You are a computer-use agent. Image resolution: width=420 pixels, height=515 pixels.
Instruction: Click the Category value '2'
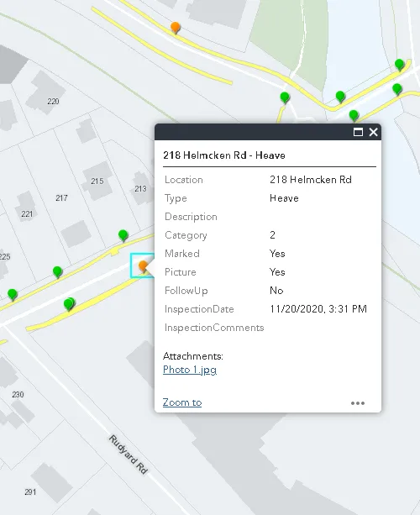(x=272, y=235)
